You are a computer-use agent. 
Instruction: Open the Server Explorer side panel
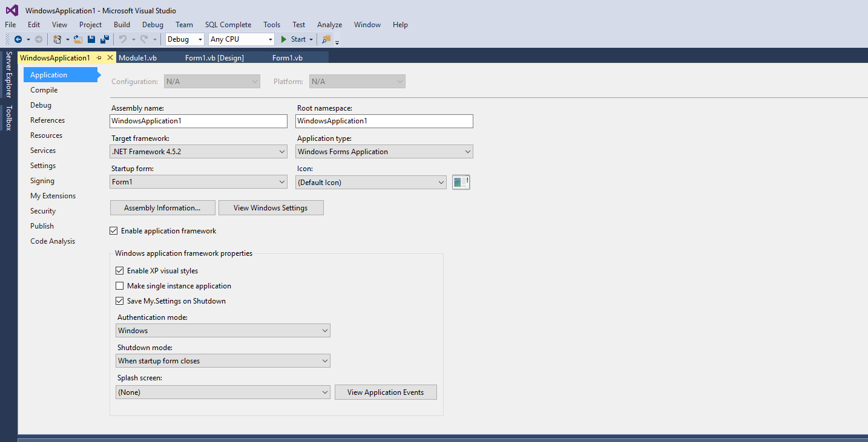click(8, 74)
